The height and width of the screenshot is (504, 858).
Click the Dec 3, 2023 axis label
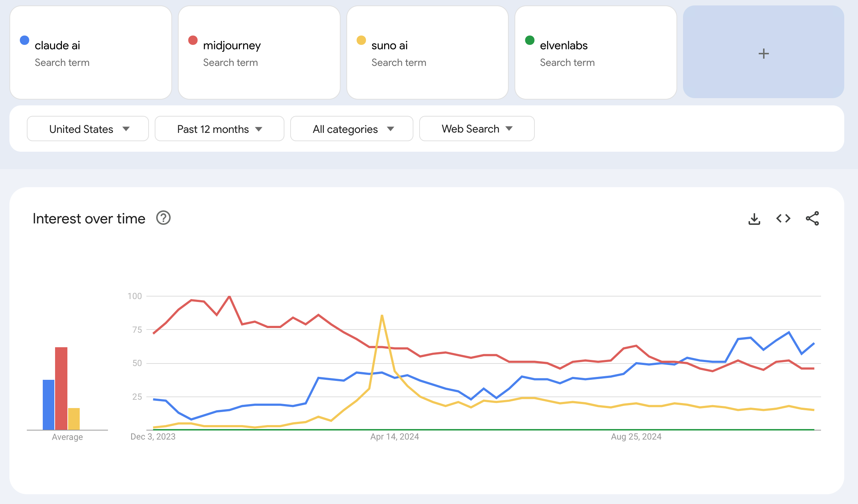(153, 437)
